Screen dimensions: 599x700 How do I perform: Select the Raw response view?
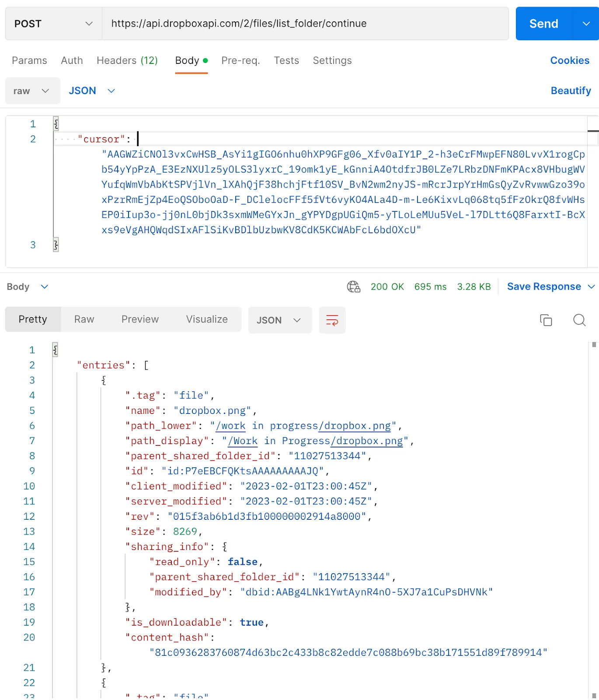(84, 319)
